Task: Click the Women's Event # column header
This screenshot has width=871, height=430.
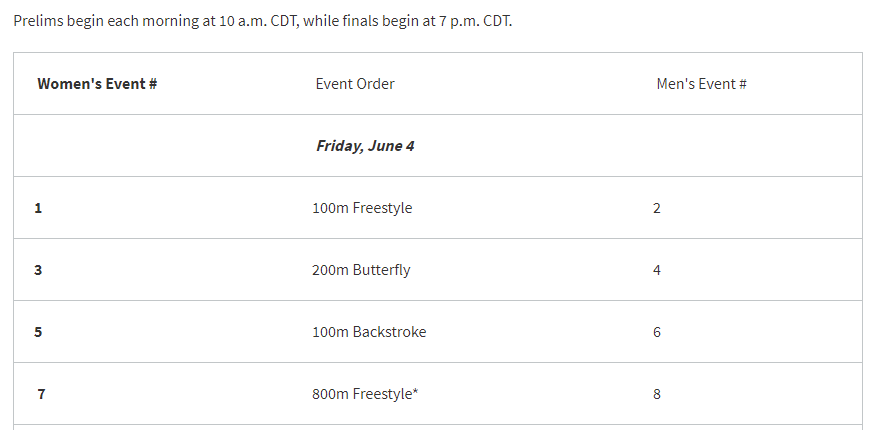Action: pos(97,84)
